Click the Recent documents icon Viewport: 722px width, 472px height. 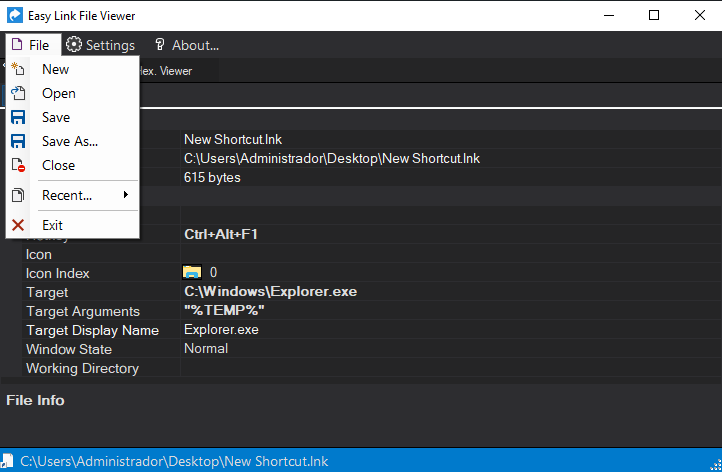[x=18, y=195]
